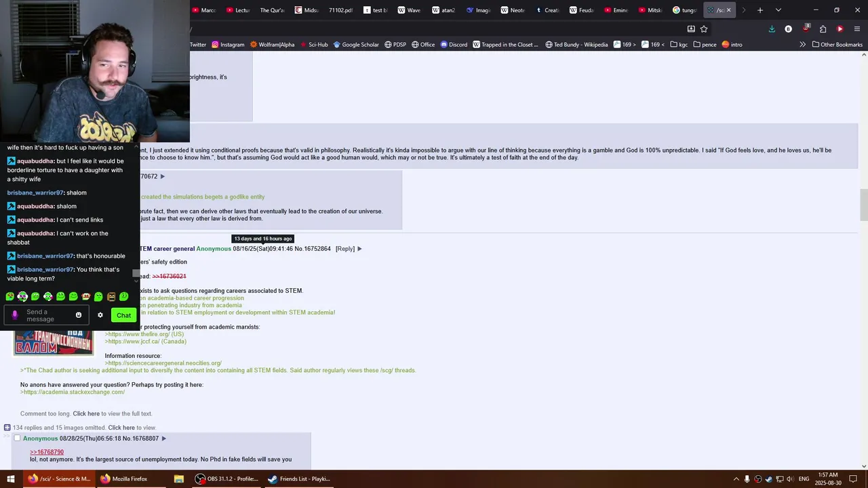
Task: Open the Wolfram|Alpha bookmark
Action: pos(272,45)
